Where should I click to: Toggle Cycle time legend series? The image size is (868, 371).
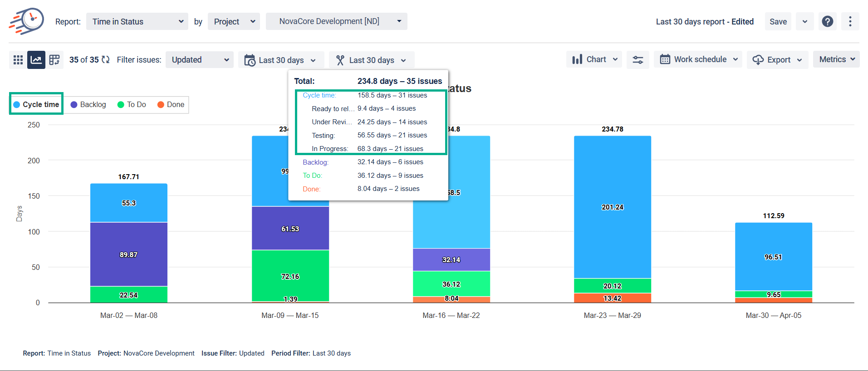click(36, 104)
